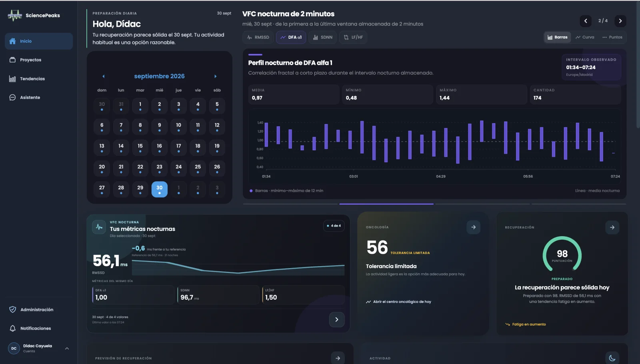This screenshot has width=640, height=364.
Task: Click the moon icon on Actividad card
Action: click(x=612, y=358)
